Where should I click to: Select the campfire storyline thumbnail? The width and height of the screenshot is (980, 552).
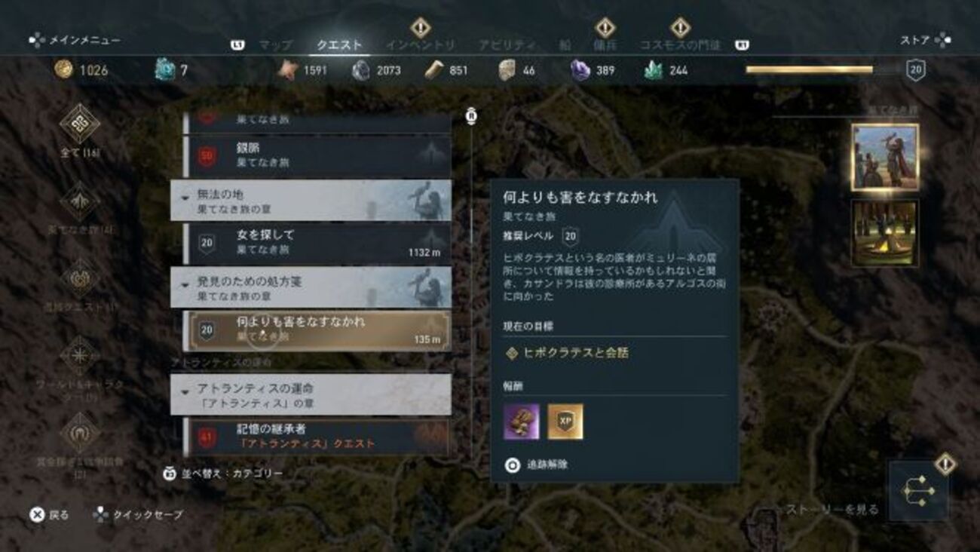885,233
